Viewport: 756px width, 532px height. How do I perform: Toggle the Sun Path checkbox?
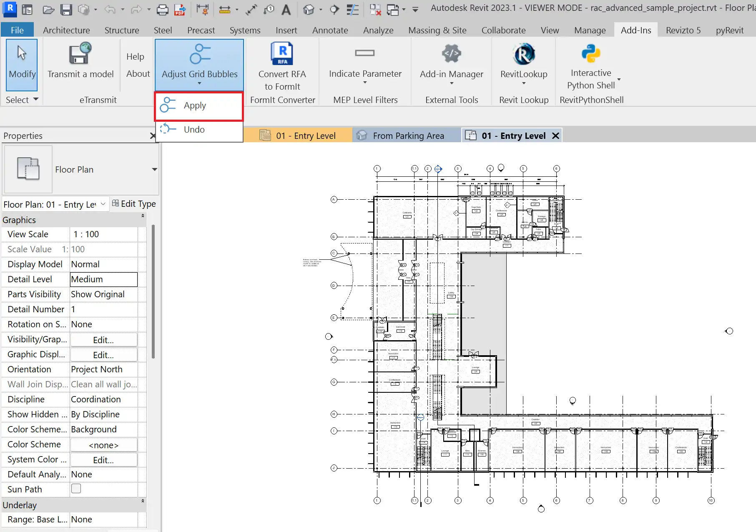coord(76,489)
